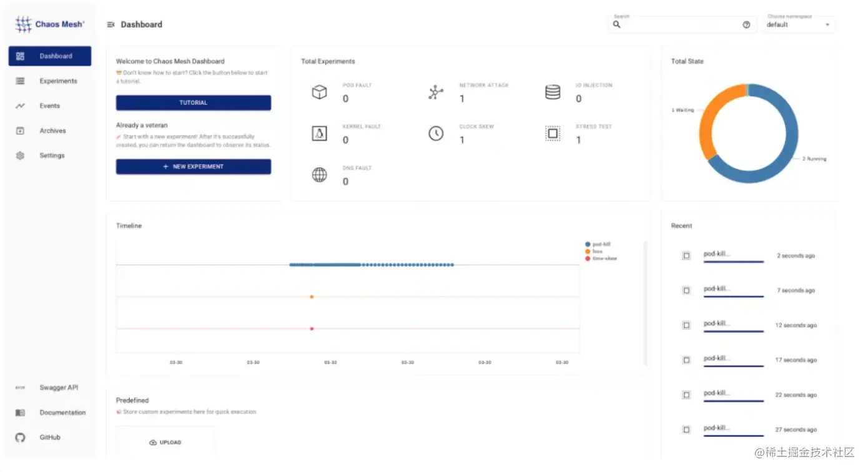Click the Experiments list icon
Image resolution: width=868 pixels, height=472 pixels.
[x=20, y=81]
